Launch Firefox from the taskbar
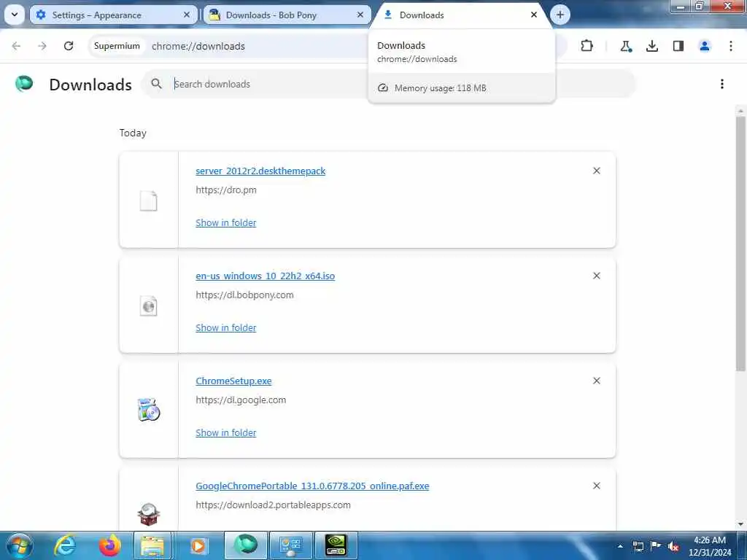This screenshot has height=560, width=747. point(109,545)
